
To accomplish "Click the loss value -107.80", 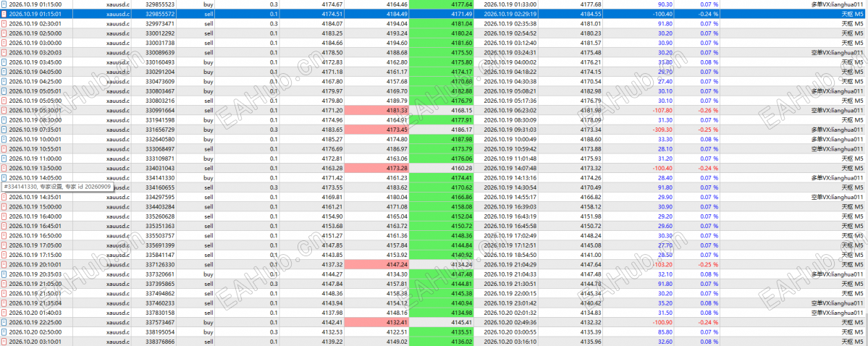I will (662, 110).
